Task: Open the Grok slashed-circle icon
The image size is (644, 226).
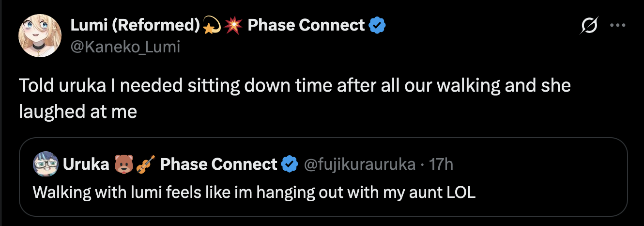Action: coord(589,26)
